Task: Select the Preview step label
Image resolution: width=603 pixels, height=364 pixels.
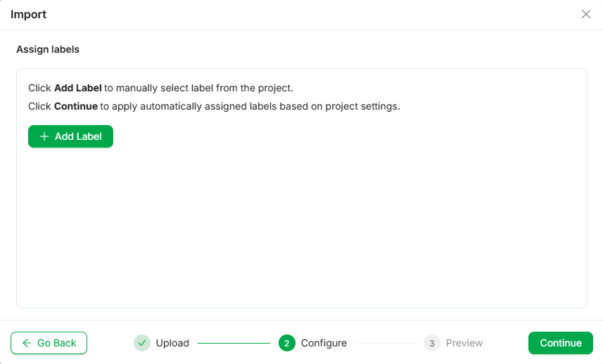Action: coord(464,343)
